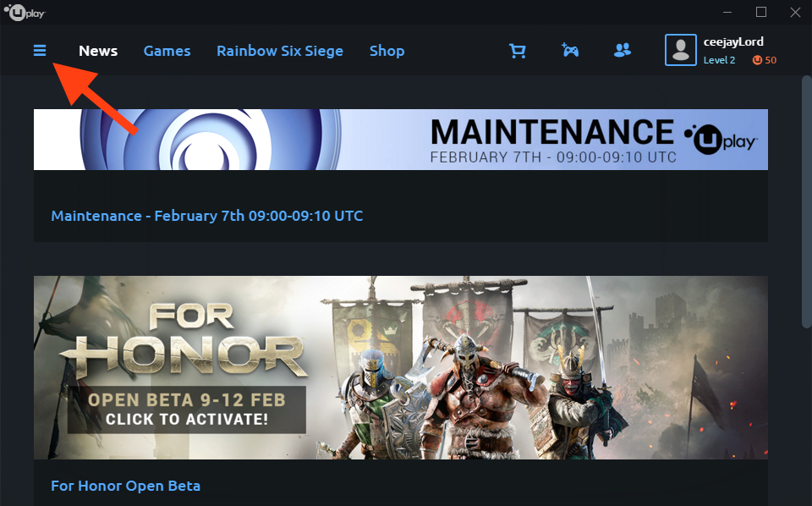Image resolution: width=812 pixels, height=506 pixels.
Task: Click the Uplay logo in title bar
Action: pos(25,12)
